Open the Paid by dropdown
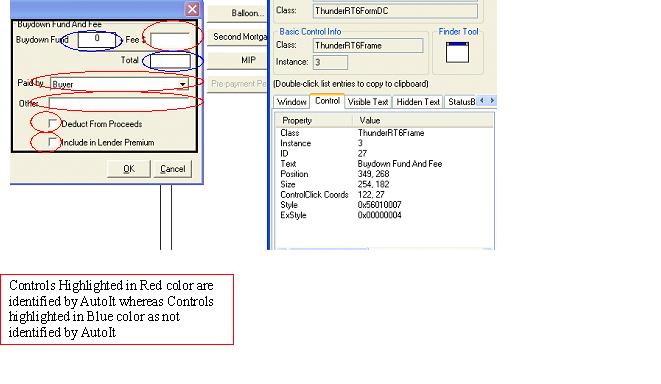 coord(182,84)
